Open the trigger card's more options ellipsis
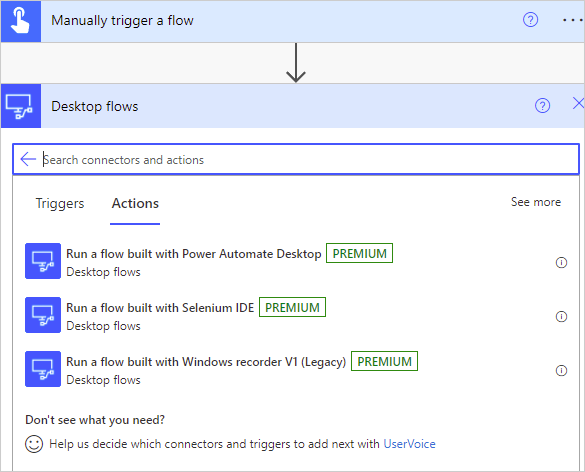585x472 pixels. coord(573,20)
